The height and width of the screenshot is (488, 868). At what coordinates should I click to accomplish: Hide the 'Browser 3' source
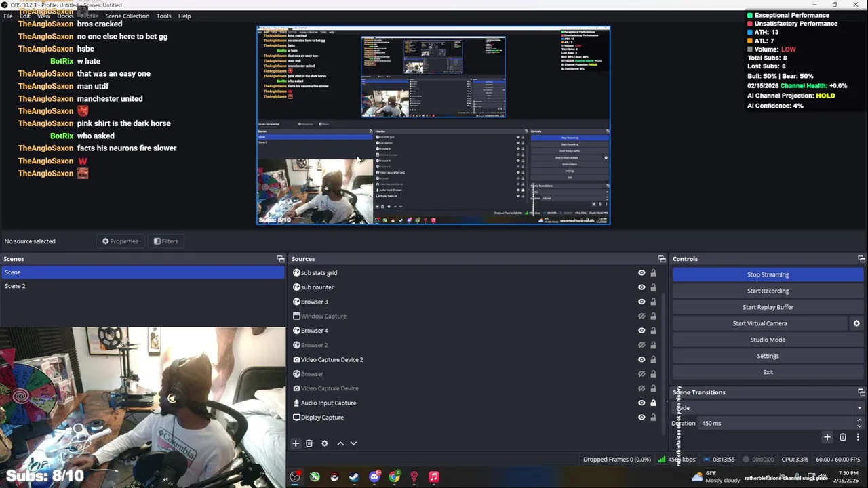(642, 302)
